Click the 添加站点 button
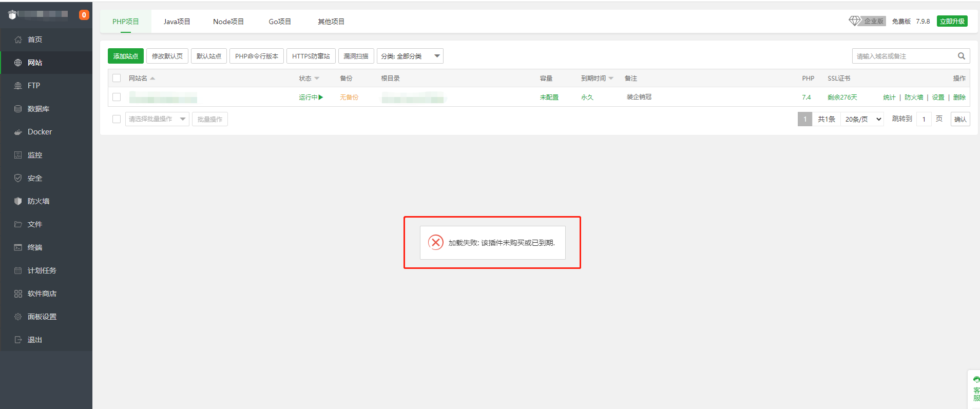This screenshot has width=980, height=409. tap(126, 56)
